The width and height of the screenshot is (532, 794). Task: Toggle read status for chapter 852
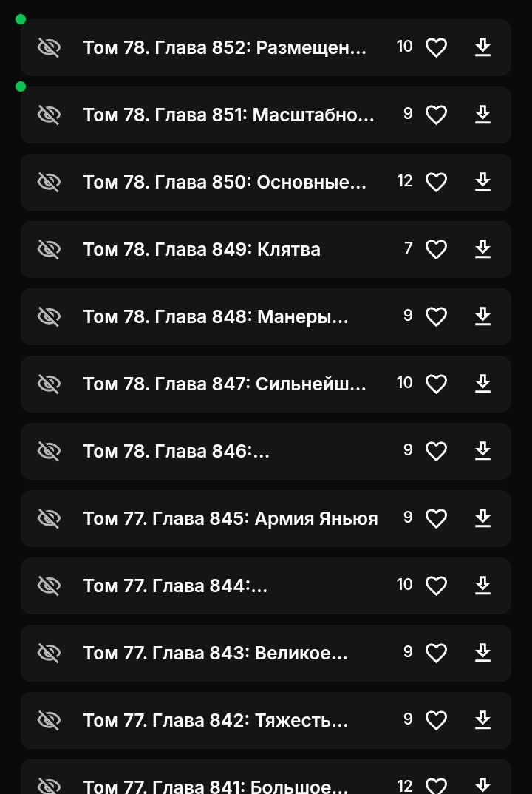(x=49, y=48)
